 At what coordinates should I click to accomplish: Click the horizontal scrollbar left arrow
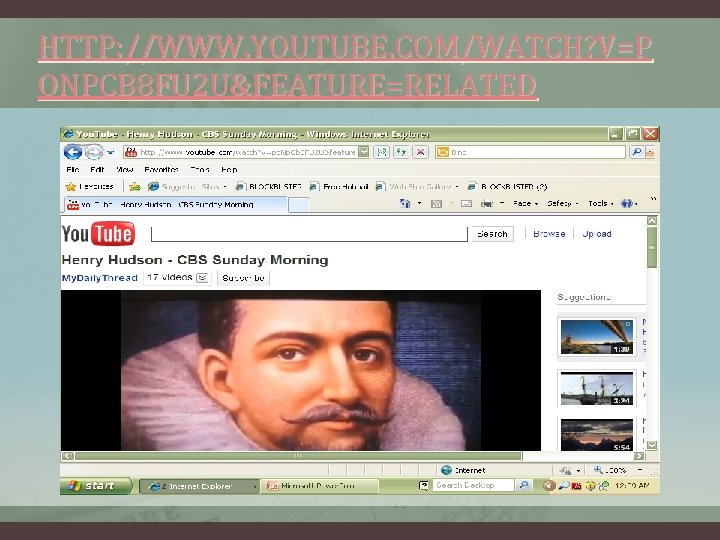click(68, 456)
